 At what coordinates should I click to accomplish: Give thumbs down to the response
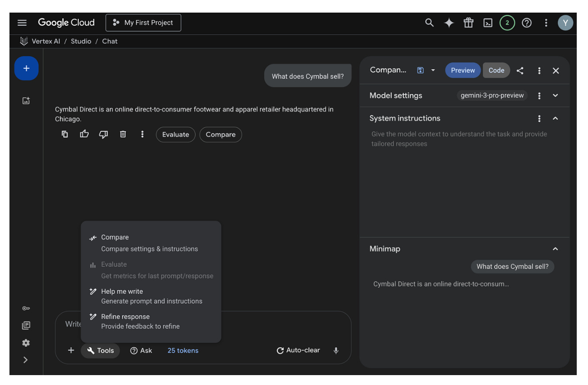[x=103, y=134]
